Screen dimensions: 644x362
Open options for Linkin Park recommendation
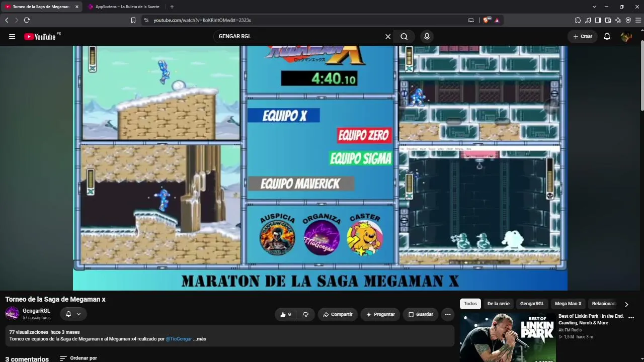[x=631, y=318]
